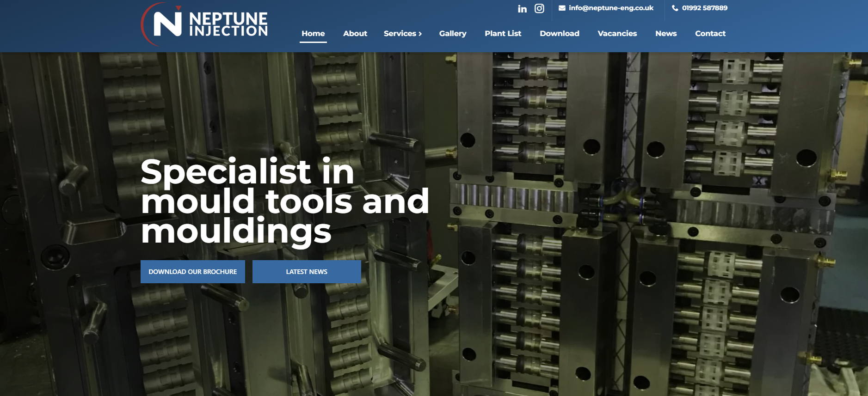Screen dimensions: 868x396
Task: Click the 'Specialist in mould tools' headline
Action: coord(284,201)
